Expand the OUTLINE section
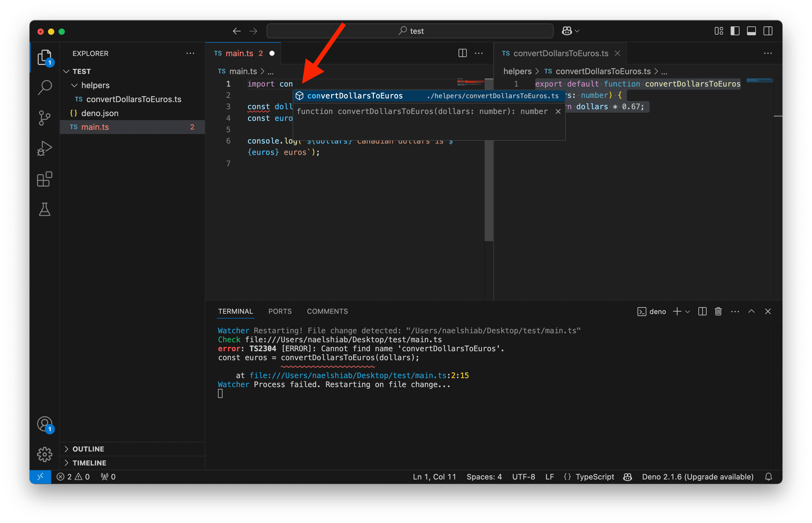The width and height of the screenshot is (812, 523). click(132, 449)
